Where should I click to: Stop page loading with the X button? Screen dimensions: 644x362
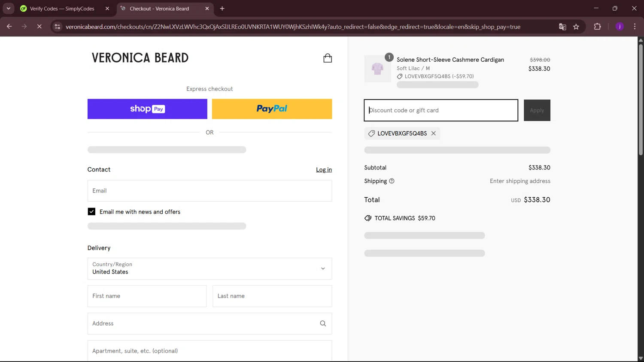(x=39, y=27)
